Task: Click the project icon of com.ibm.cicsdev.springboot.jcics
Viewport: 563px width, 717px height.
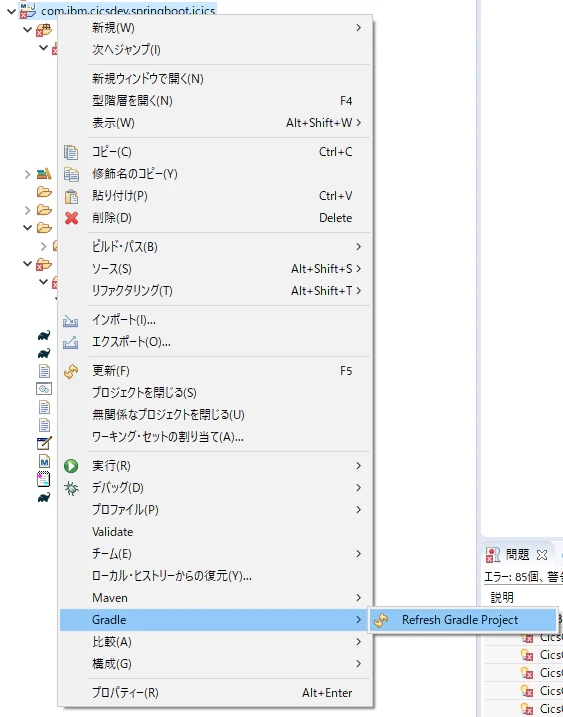Action: [28, 10]
